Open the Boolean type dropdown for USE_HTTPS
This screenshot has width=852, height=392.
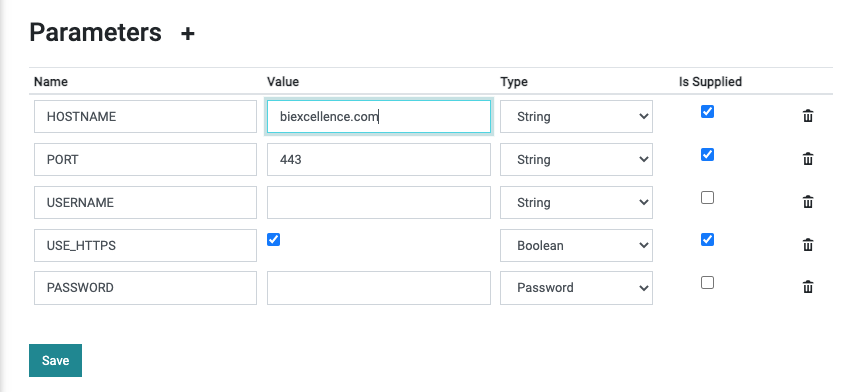(x=576, y=245)
